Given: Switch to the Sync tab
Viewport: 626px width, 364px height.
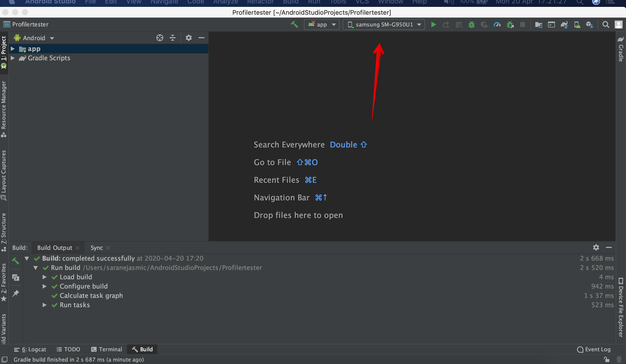Looking at the screenshot, I should coord(96,248).
